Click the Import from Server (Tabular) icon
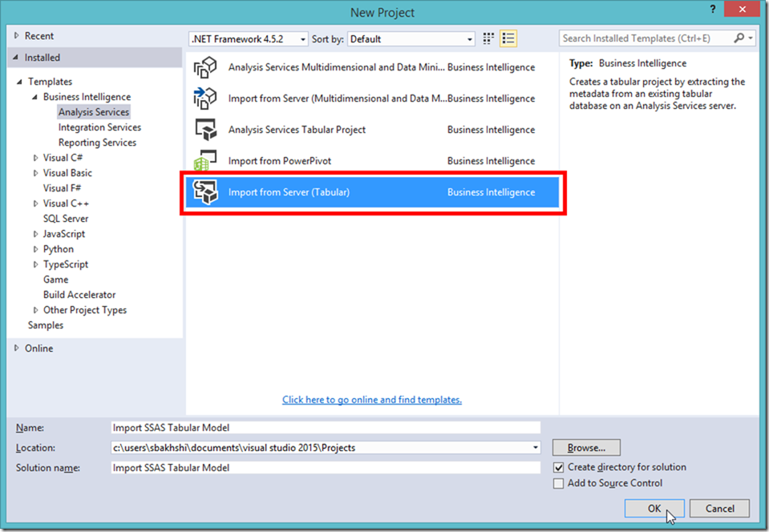Image resolution: width=769 pixels, height=532 pixels. (x=205, y=192)
